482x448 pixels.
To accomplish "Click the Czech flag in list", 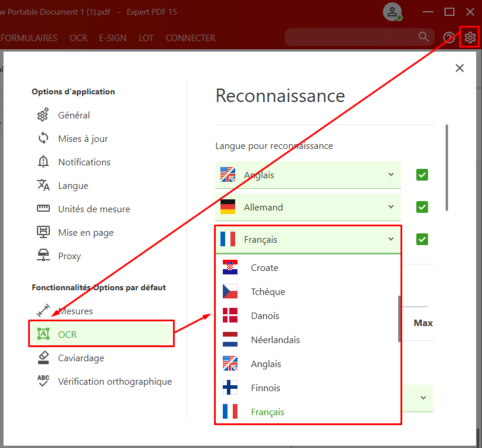I will [230, 291].
